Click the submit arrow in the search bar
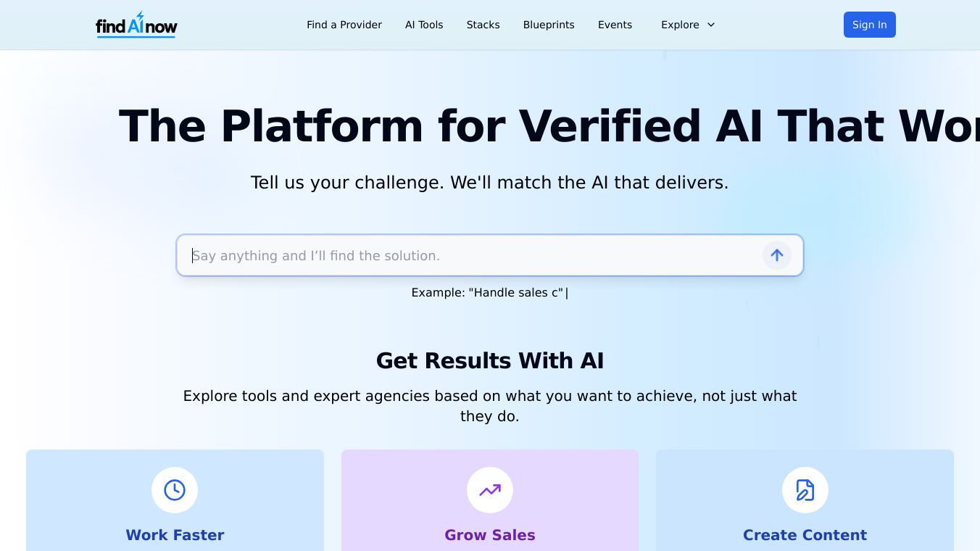This screenshot has width=980, height=551. 776,255
